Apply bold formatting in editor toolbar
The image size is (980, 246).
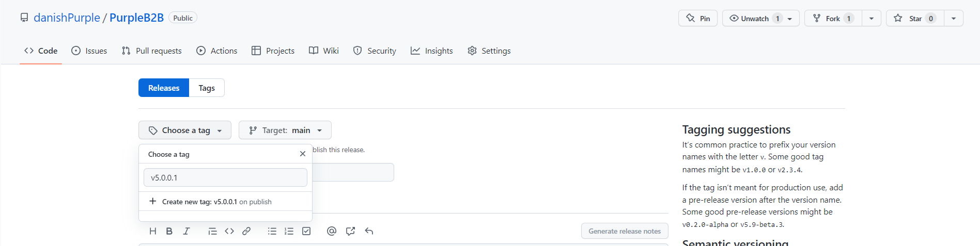point(169,231)
